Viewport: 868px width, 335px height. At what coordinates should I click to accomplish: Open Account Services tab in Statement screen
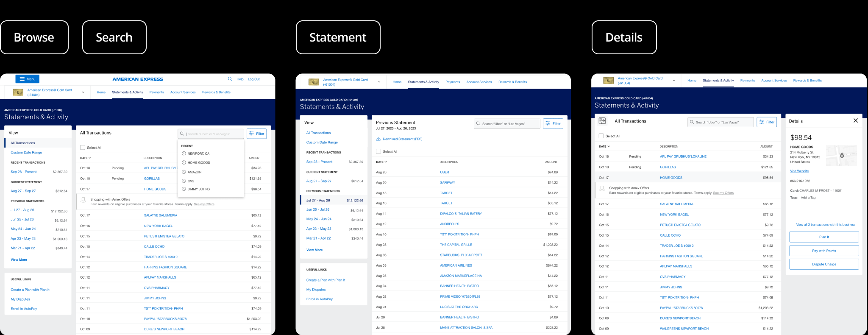click(x=479, y=82)
